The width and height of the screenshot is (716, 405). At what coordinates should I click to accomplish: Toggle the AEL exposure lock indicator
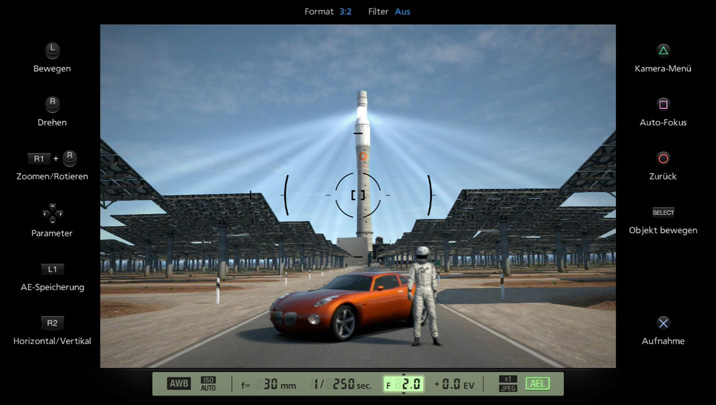click(x=537, y=384)
